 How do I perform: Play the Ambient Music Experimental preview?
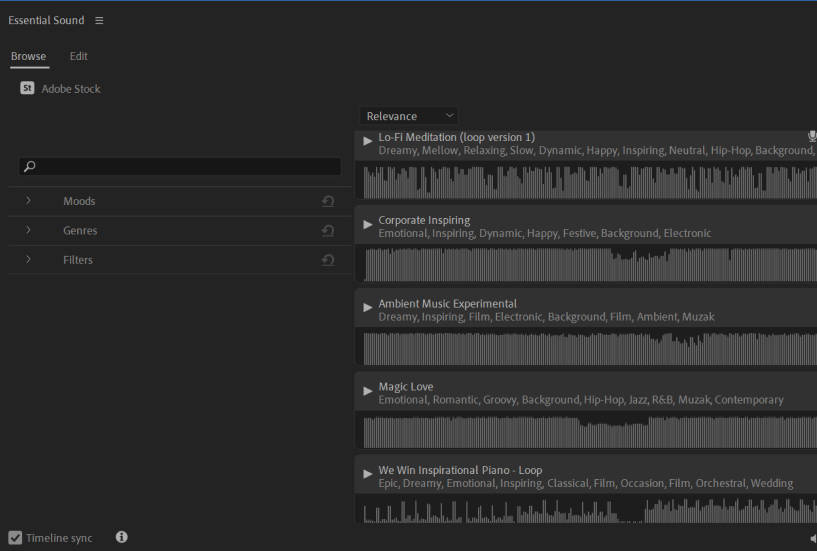tap(368, 307)
